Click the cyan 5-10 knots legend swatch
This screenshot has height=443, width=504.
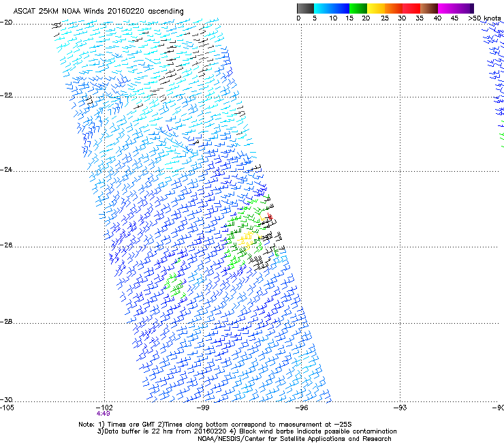323,8
